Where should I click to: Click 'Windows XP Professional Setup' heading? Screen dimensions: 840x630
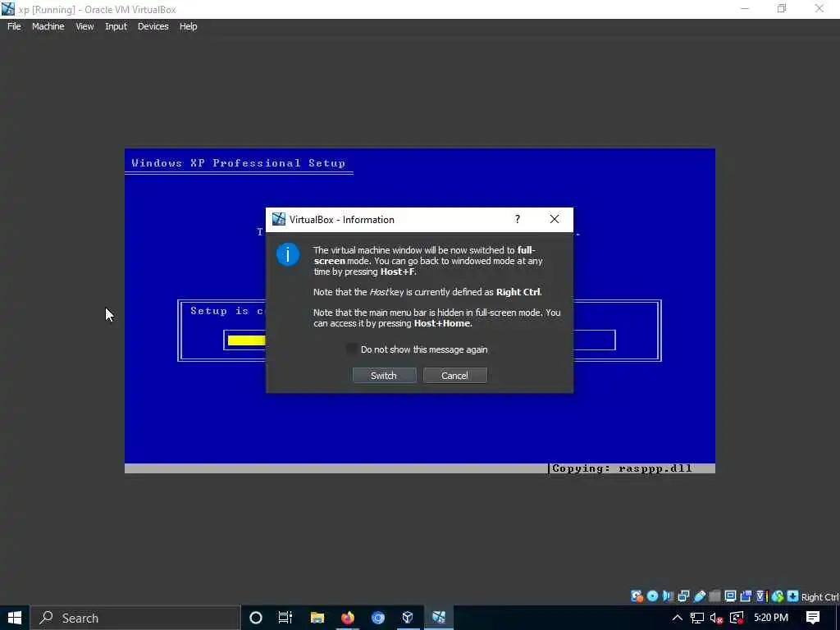tap(239, 163)
